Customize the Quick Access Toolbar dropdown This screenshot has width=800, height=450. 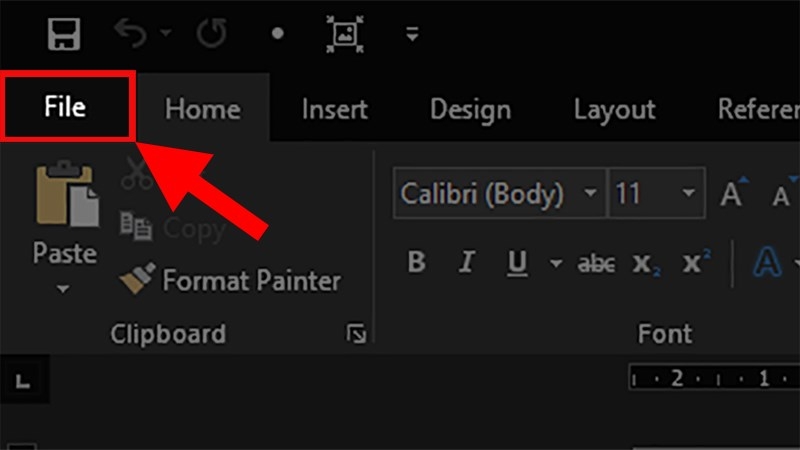tap(411, 34)
